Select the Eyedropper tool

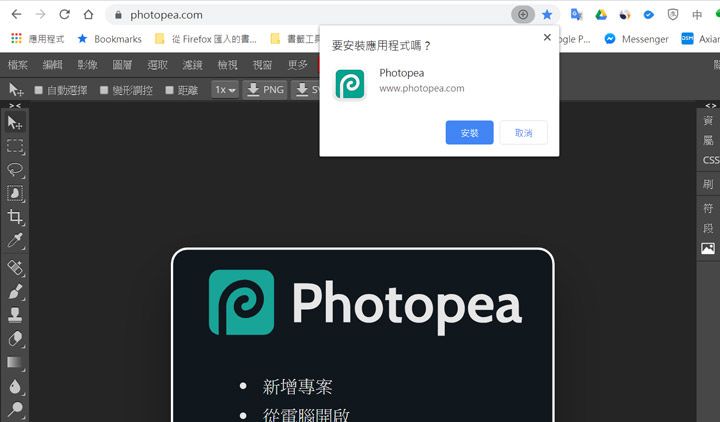(15, 240)
